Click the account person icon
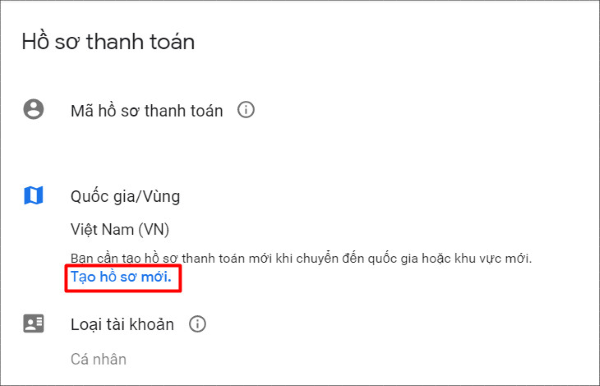600x386 pixels. (x=34, y=109)
